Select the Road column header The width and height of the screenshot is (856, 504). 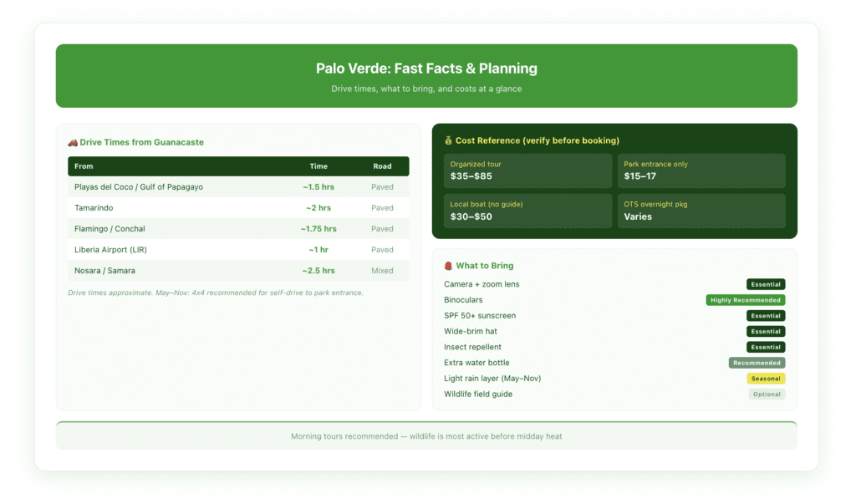(x=383, y=165)
